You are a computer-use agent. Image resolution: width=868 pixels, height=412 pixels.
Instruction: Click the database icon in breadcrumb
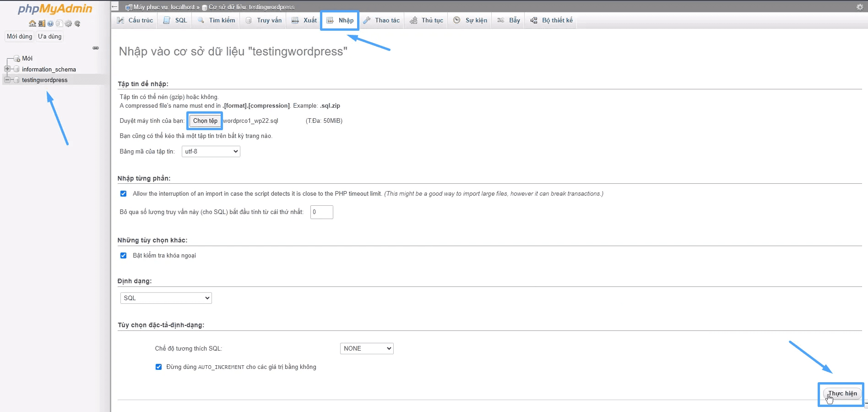tap(205, 7)
